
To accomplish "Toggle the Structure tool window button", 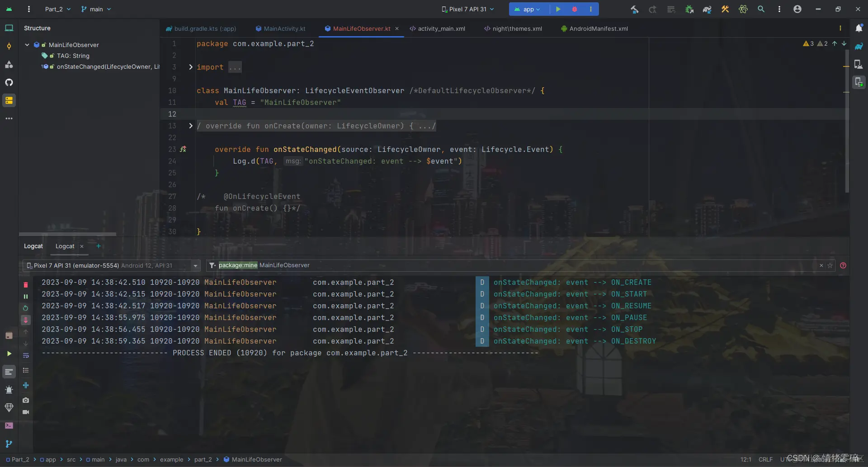I will click(x=9, y=100).
